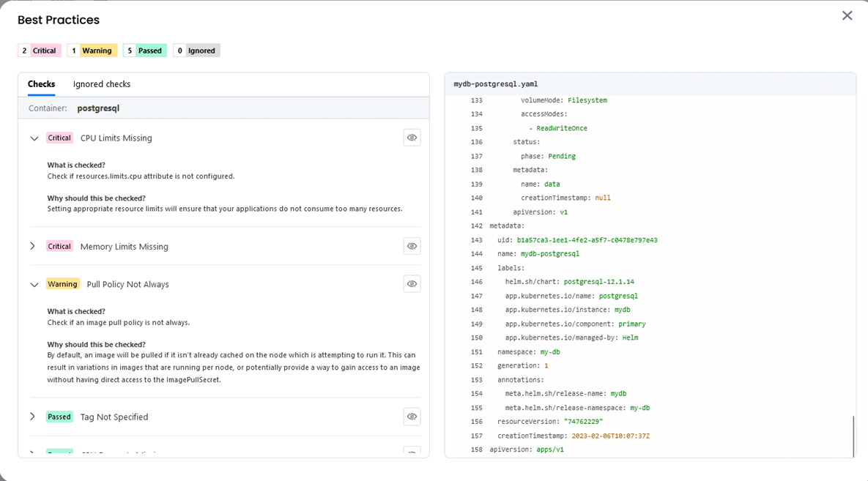
Task: Select the Checks tab
Action: 41,84
